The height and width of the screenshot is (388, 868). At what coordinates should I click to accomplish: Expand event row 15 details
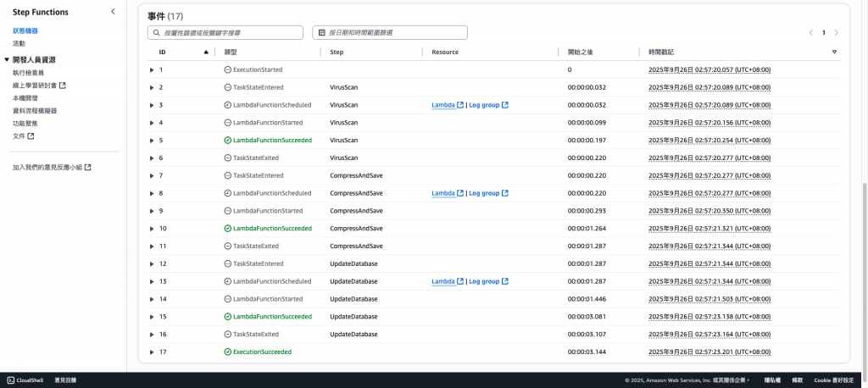point(153,317)
